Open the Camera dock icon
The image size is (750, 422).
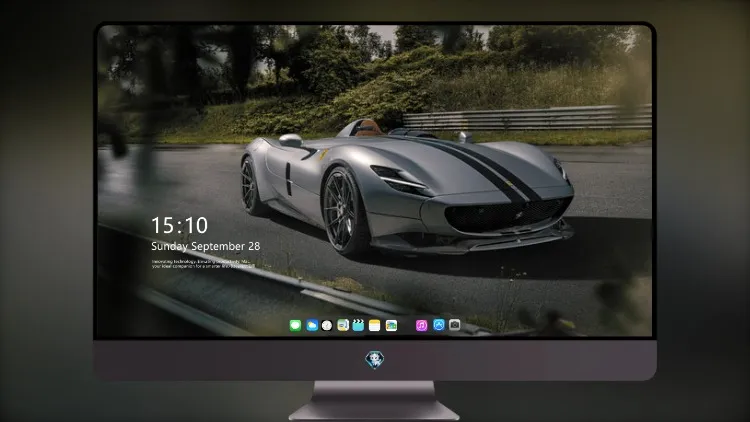455,325
